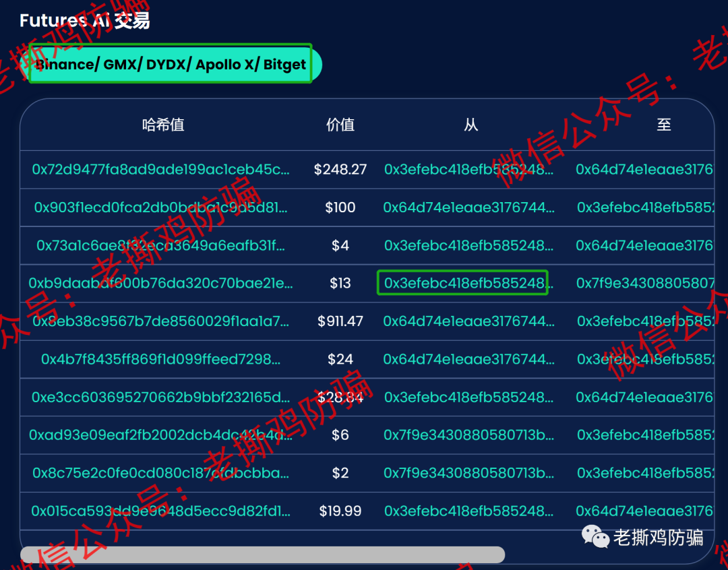Open the 至 address in the $6 row
Viewport: 728px width, 570px height.
click(x=645, y=435)
